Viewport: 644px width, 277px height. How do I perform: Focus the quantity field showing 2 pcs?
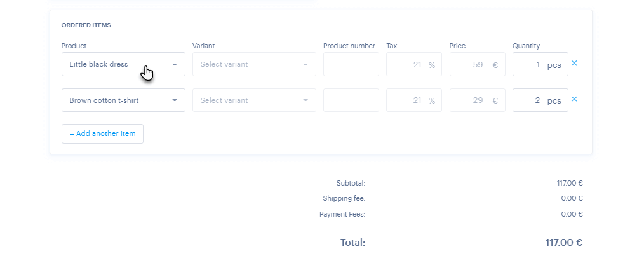[539, 100]
